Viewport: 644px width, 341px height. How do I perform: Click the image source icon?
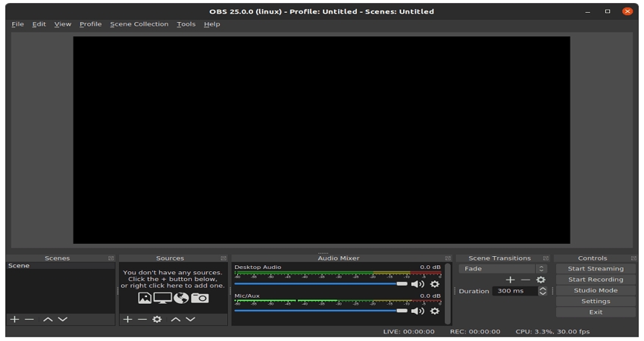point(145,298)
